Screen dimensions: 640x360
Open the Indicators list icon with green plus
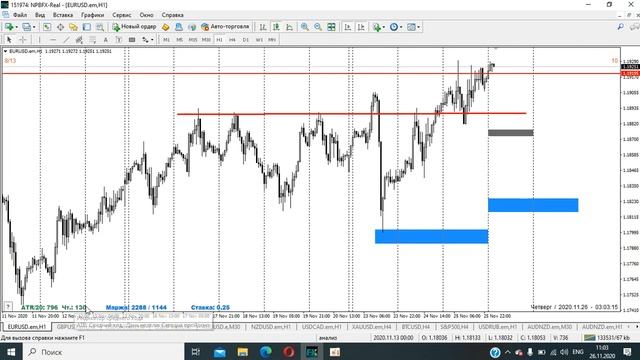tap(376, 27)
